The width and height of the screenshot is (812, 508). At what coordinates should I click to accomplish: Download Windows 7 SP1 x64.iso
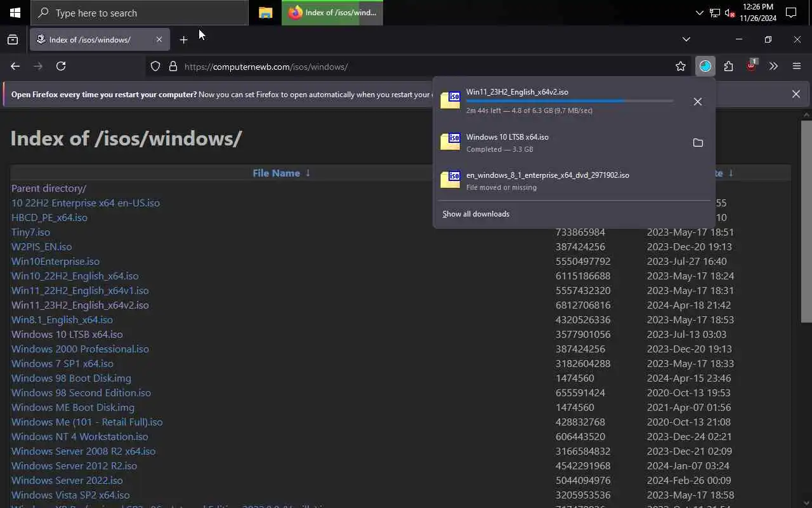pyautogui.click(x=62, y=363)
